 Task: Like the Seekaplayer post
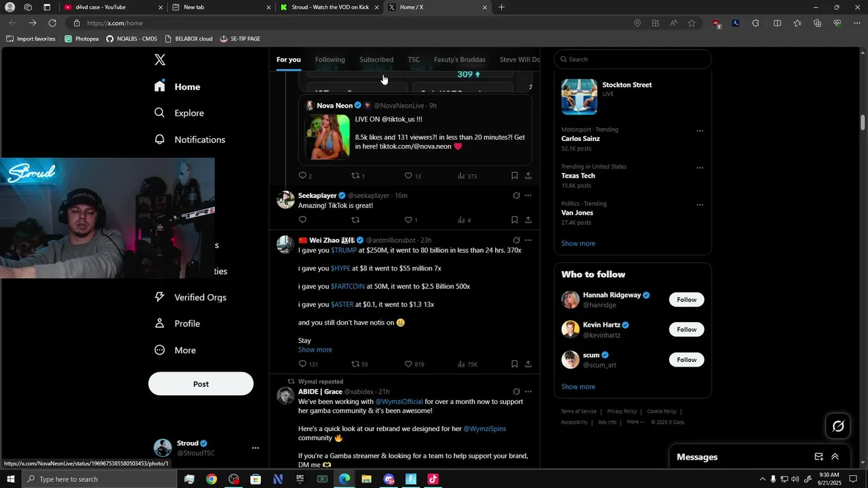coord(408,220)
